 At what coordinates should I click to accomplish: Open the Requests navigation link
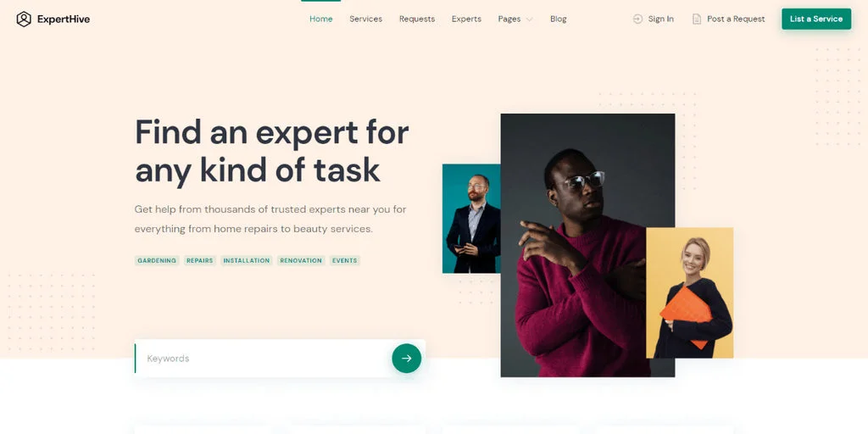tap(417, 19)
